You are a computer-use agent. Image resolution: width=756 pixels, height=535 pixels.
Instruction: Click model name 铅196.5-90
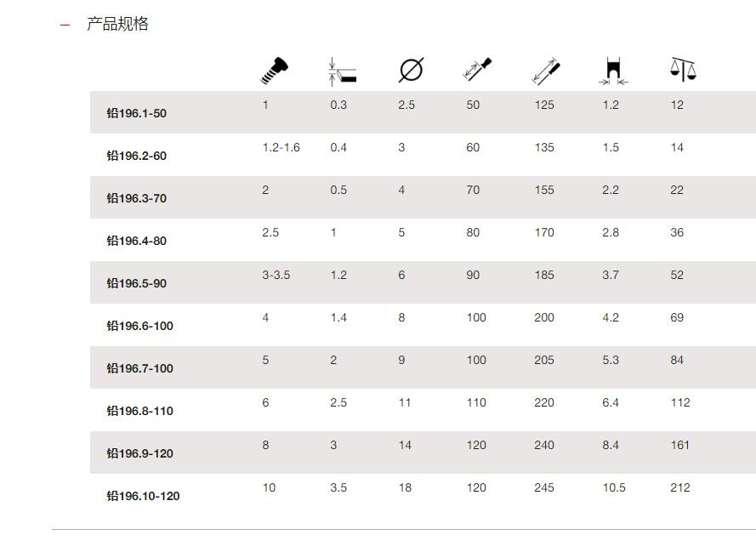136,283
